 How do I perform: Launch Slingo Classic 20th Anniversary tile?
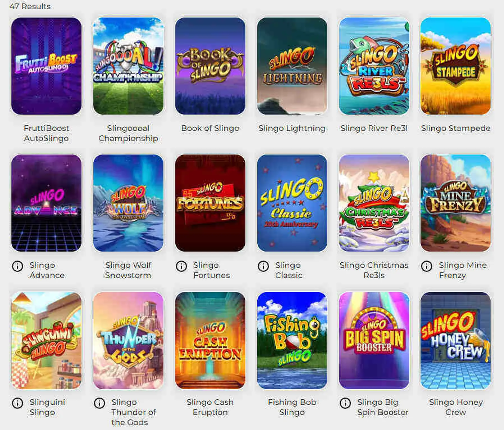click(292, 203)
